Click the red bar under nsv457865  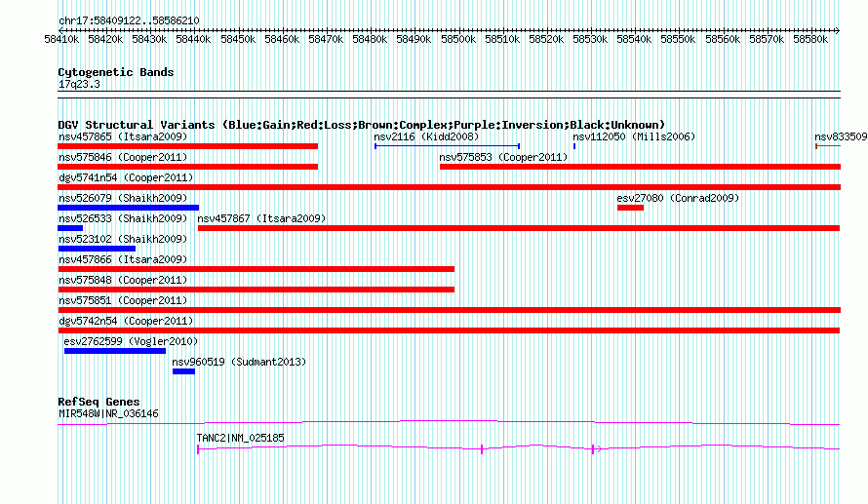coord(187,146)
